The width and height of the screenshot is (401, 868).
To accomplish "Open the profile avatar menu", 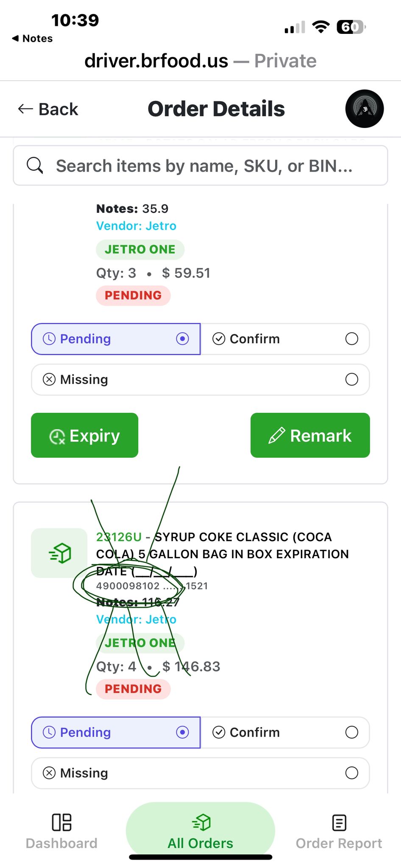I will [x=364, y=109].
